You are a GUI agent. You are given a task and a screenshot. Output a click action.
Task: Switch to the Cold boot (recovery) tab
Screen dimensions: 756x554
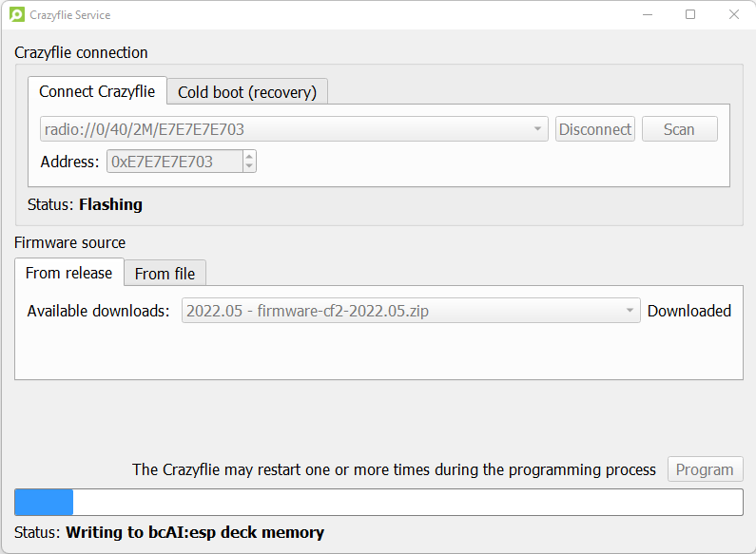pyautogui.click(x=247, y=91)
